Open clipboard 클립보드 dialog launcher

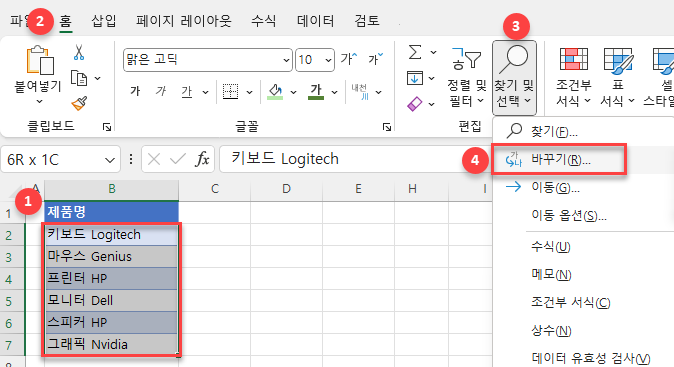click(x=107, y=127)
